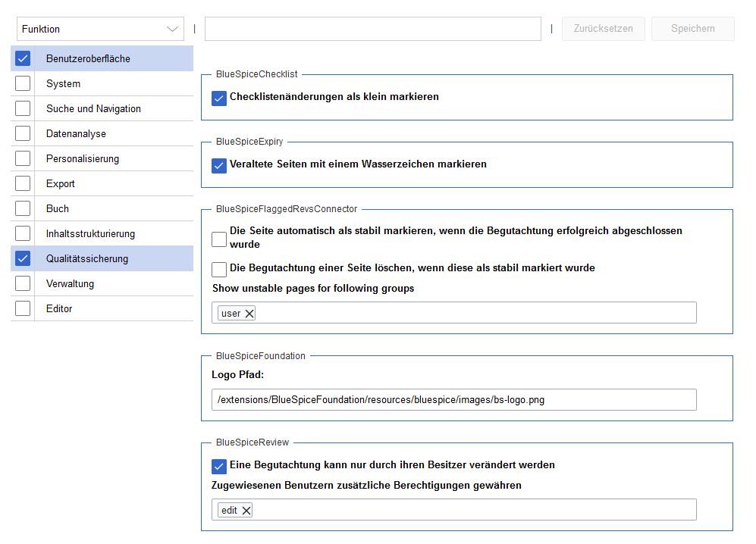Screen dimensions: 756x544
Task: Uncheck review only changeable by owner
Action: 219,467
